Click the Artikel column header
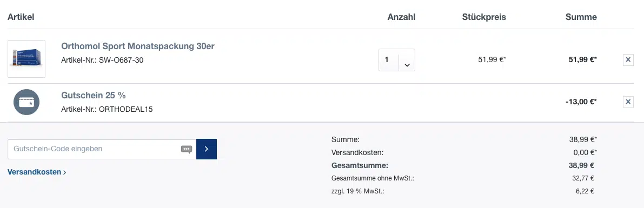The height and width of the screenshot is (208, 644). (21, 17)
